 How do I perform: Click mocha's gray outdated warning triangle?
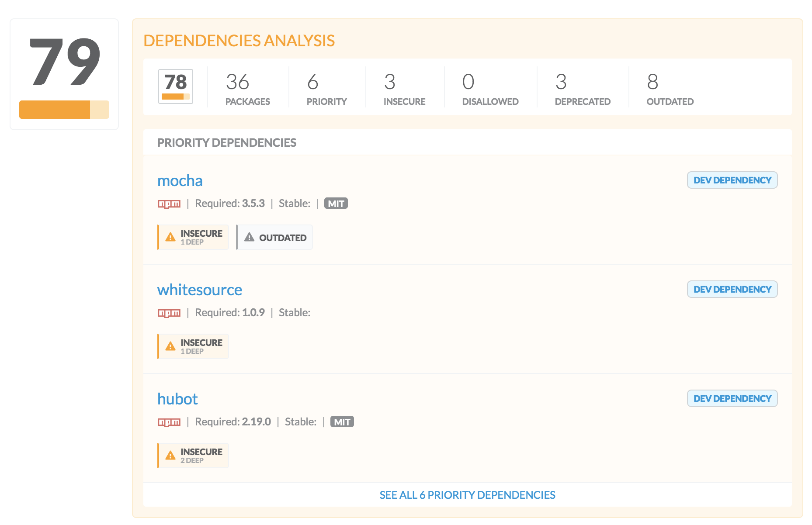click(x=249, y=237)
